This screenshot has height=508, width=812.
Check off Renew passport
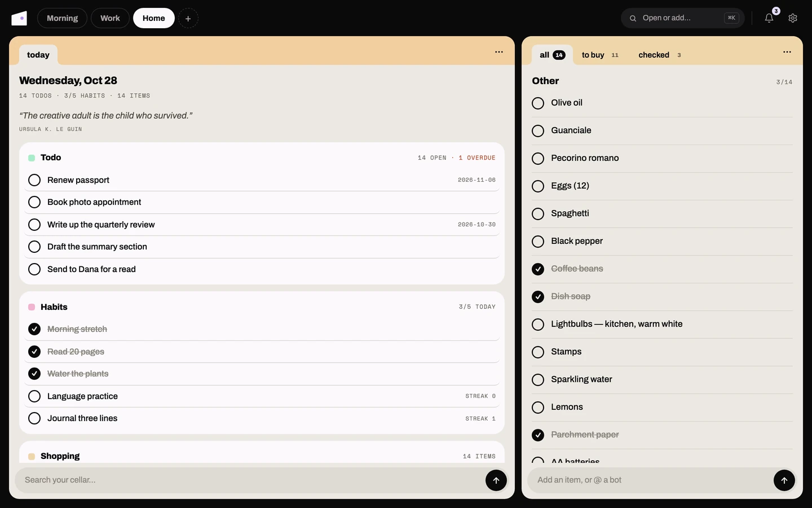click(34, 180)
